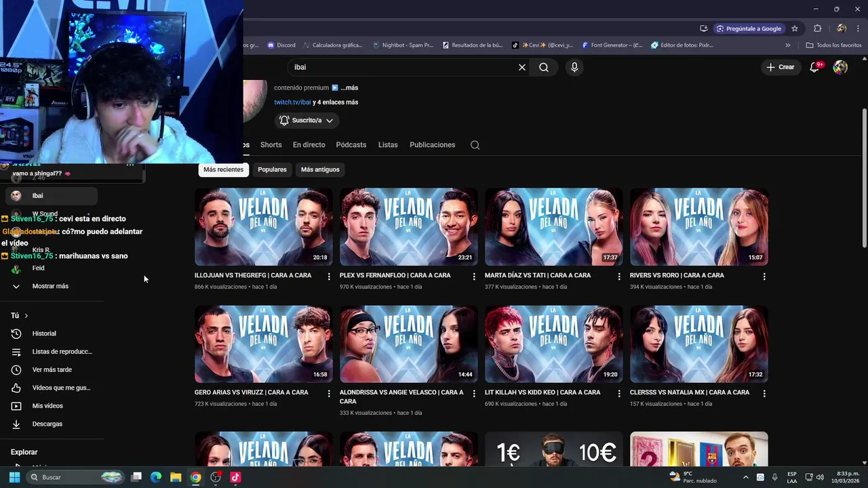This screenshot has width=868, height=488.
Task: Open the YouTube notifications bell
Action: coord(815,67)
